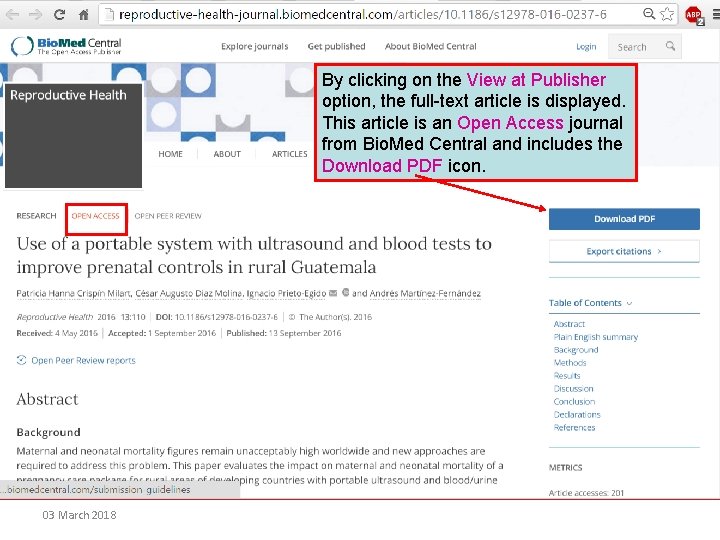Screen dimensions: 720x540
Task: Jump to Results section
Action: coord(567,376)
